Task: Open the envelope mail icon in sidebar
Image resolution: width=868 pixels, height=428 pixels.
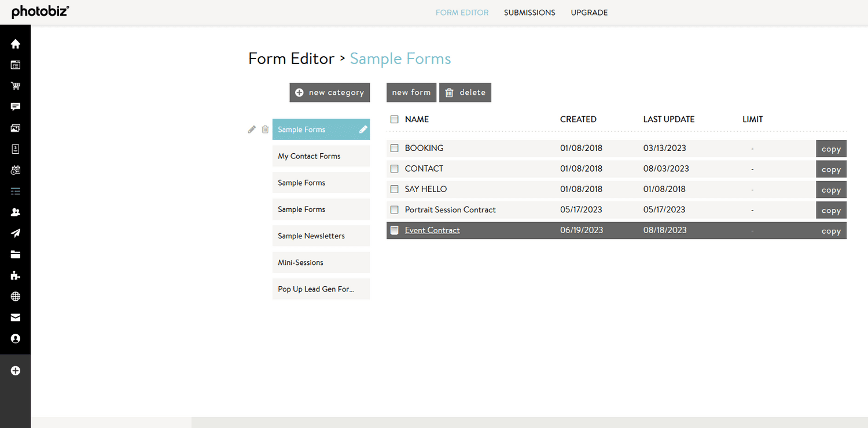Action: pyautogui.click(x=16, y=318)
